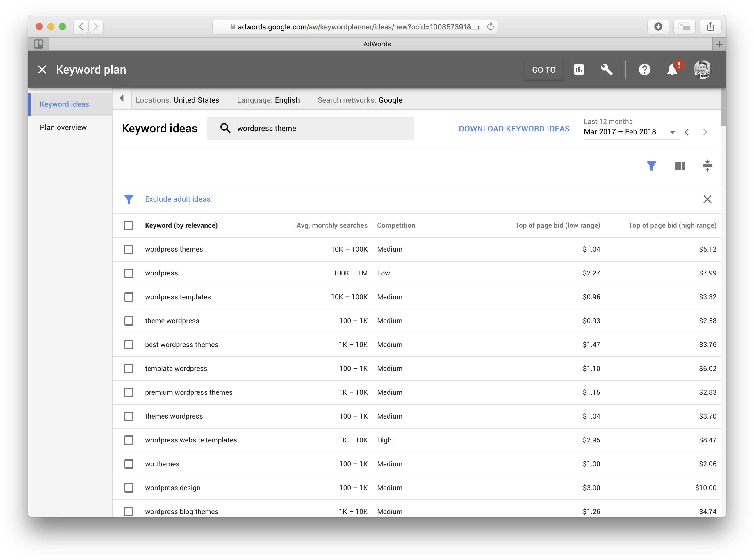Tick the checkbox for 'wordpress website templates'

click(129, 440)
